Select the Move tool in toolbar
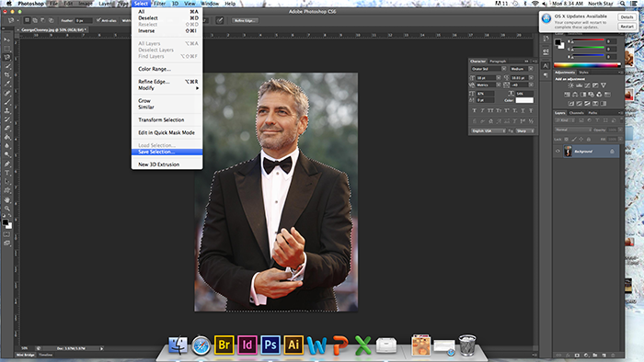 (x=7, y=40)
